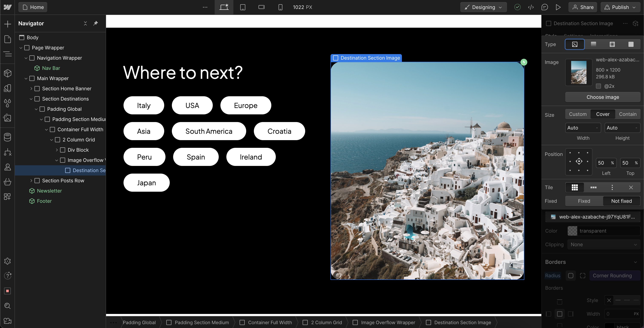
Task: Open the Designing mode dropdown
Action: tap(483, 7)
